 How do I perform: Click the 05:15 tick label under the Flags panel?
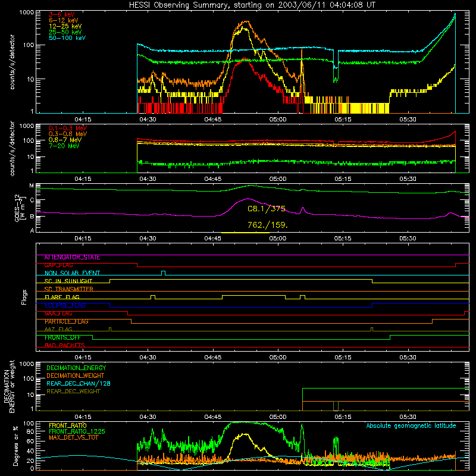pyautogui.click(x=343, y=358)
